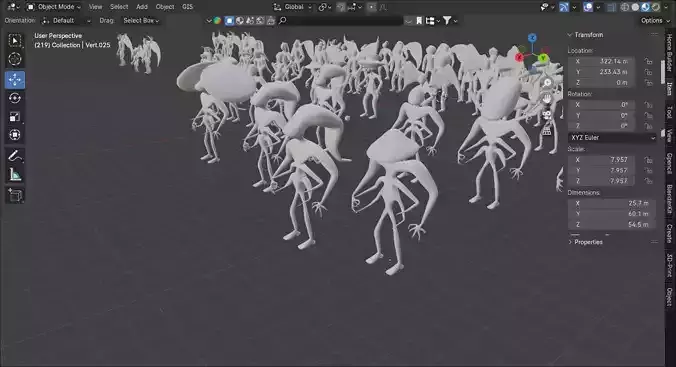Open the Object Mode dropdown

[x=54, y=7]
